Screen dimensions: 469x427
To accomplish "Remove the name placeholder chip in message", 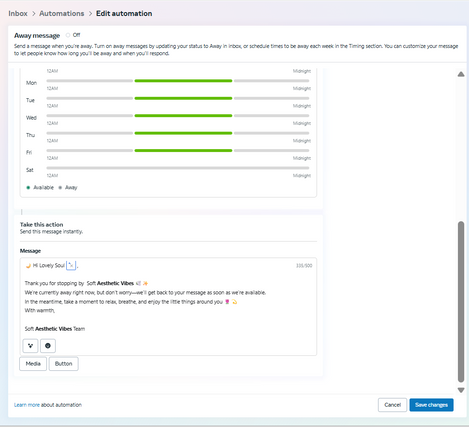I will click(x=71, y=265).
